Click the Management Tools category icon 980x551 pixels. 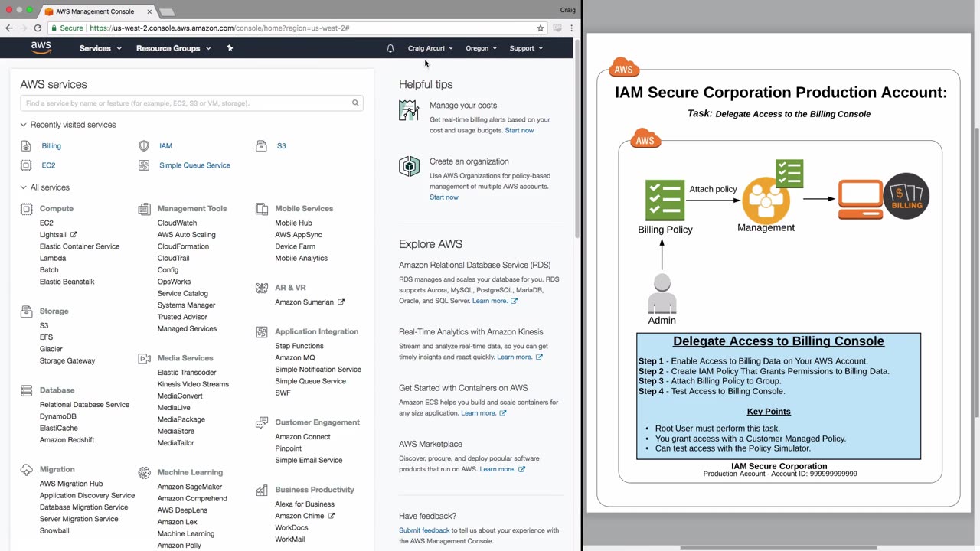(x=144, y=208)
